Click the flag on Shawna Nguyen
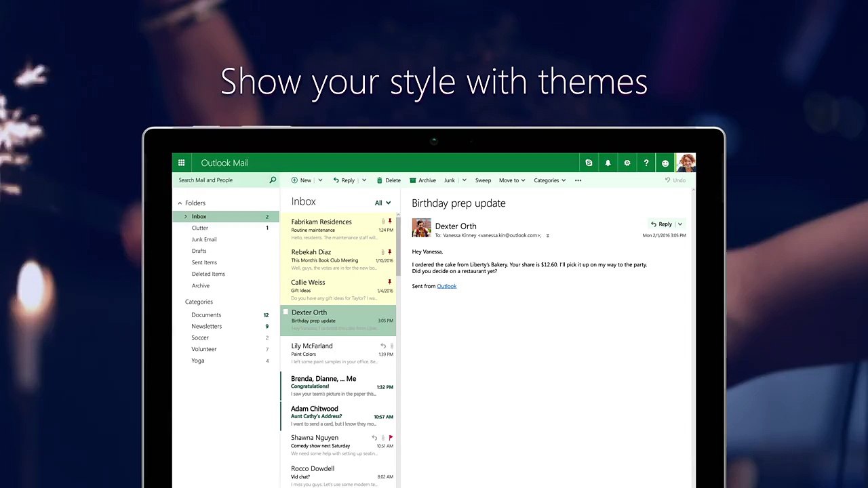The image size is (868, 488). [391, 438]
